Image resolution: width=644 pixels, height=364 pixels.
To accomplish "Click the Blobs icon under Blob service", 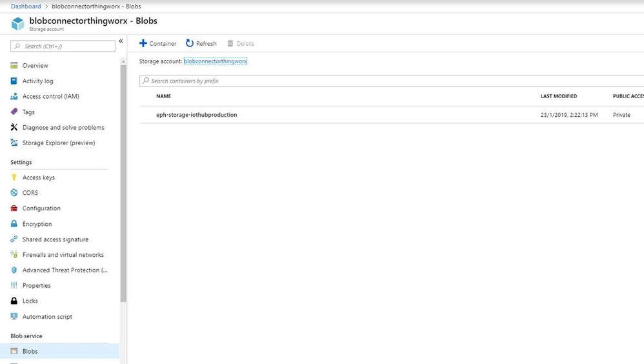I will tap(14, 351).
